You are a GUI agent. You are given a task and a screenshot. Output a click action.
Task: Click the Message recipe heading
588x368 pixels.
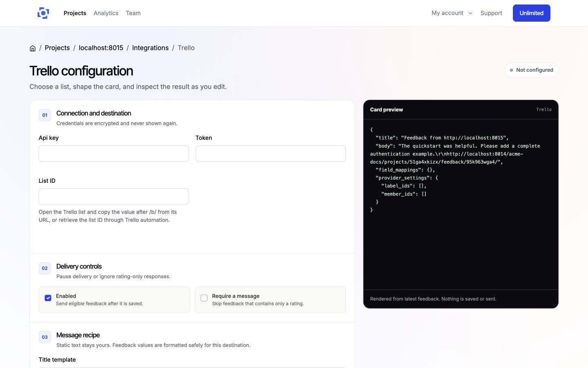point(78,335)
